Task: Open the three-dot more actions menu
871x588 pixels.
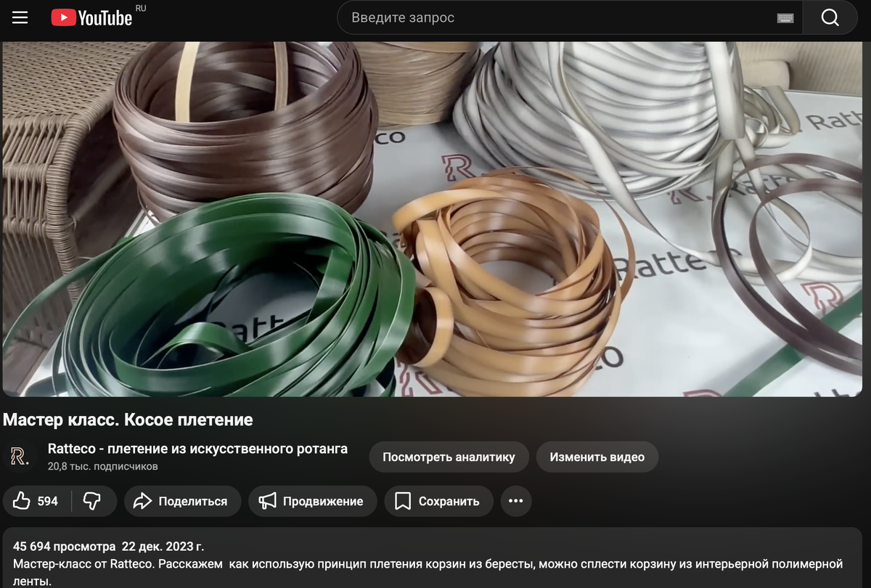Action: [x=516, y=501]
